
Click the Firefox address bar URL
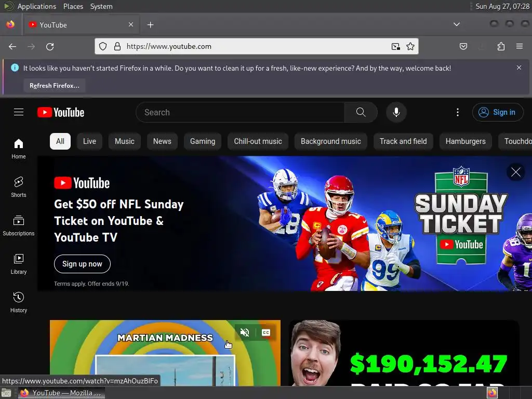(x=169, y=46)
